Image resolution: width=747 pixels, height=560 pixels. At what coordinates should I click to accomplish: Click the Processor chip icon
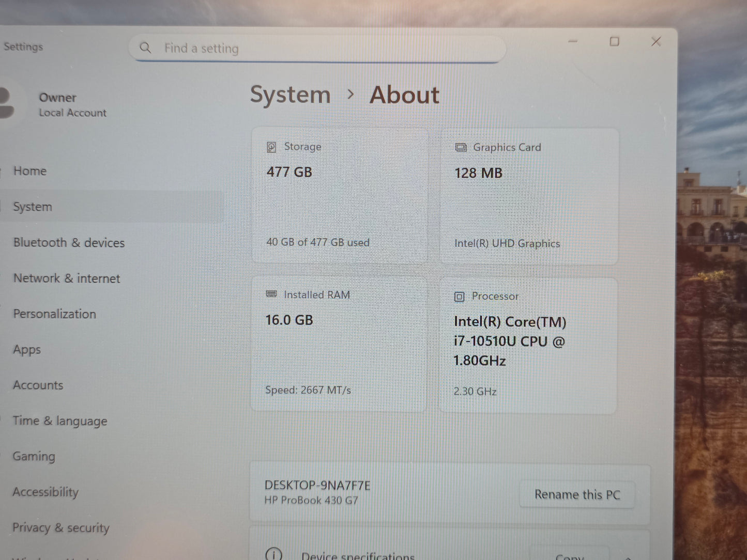460,297
